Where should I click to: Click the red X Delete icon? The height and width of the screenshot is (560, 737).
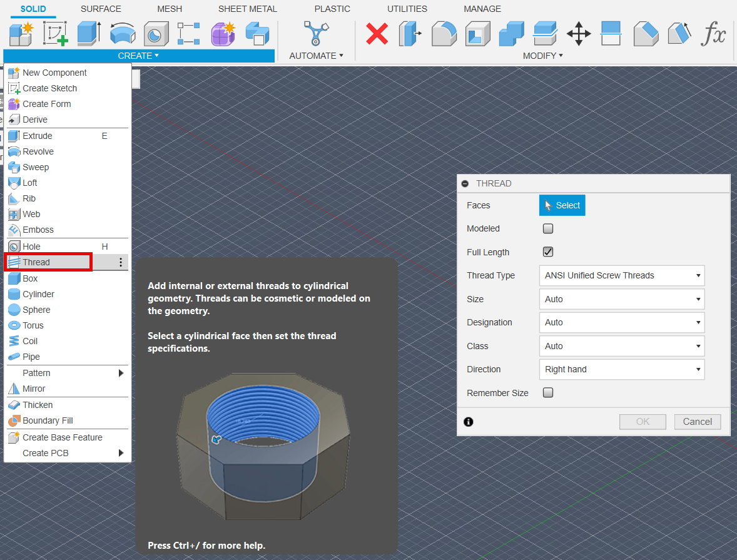click(x=377, y=33)
